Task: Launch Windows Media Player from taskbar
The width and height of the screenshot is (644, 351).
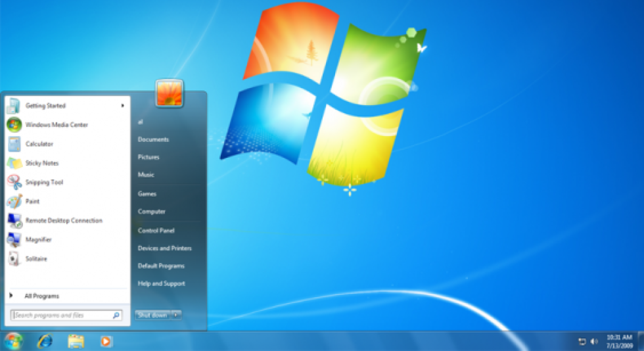Action: (x=106, y=341)
